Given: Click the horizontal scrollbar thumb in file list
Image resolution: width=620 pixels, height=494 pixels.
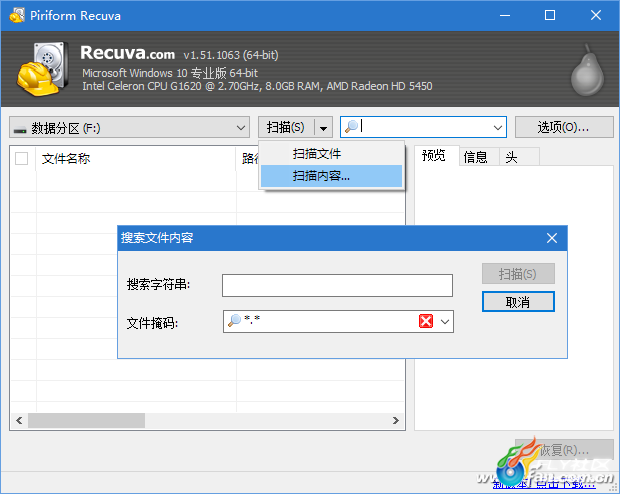Looking at the screenshot, I should pos(86,420).
